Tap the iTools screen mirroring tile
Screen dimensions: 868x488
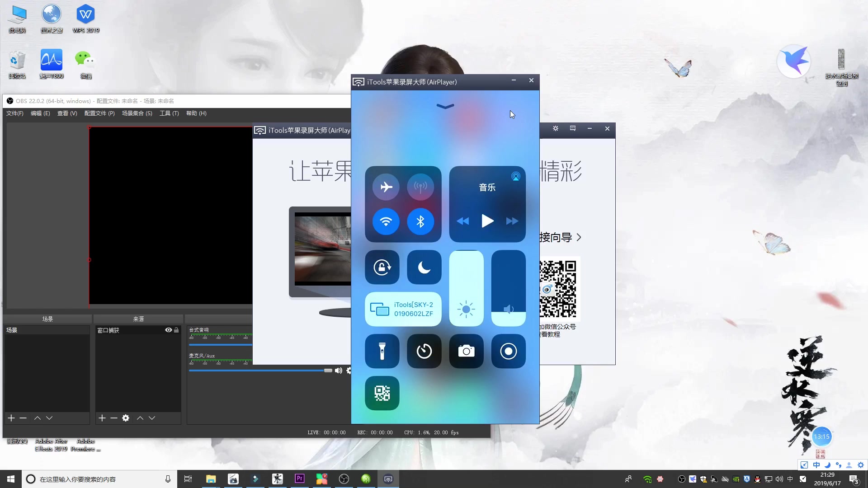pyautogui.click(x=403, y=309)
